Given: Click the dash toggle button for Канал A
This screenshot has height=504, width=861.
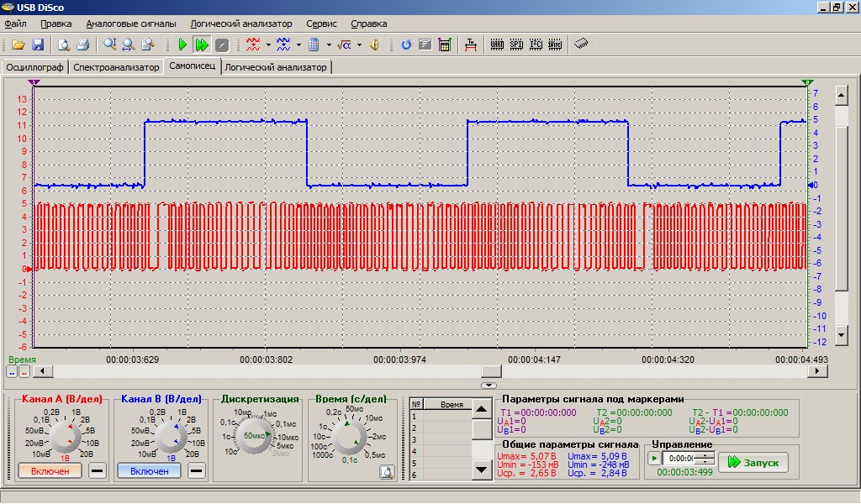Looking at the screenshot, I should click(98, 471).
